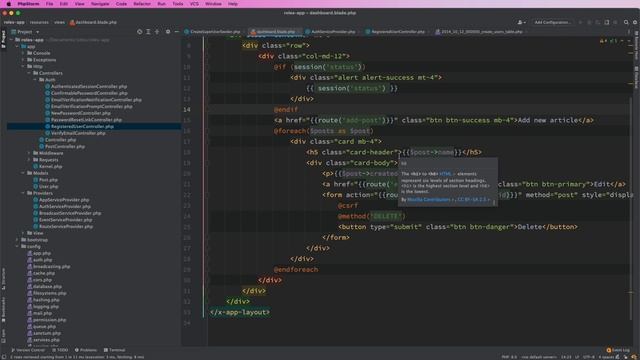The height and width of the screenshot is (360, 640).
Task: Expand the Exceptions folder
Action: [23, 60]
